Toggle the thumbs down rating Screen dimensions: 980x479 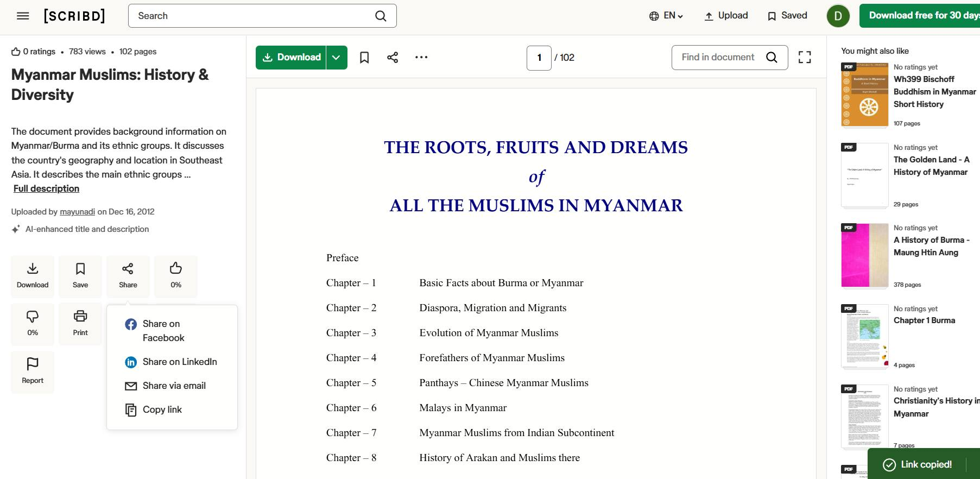click(33, 324)
